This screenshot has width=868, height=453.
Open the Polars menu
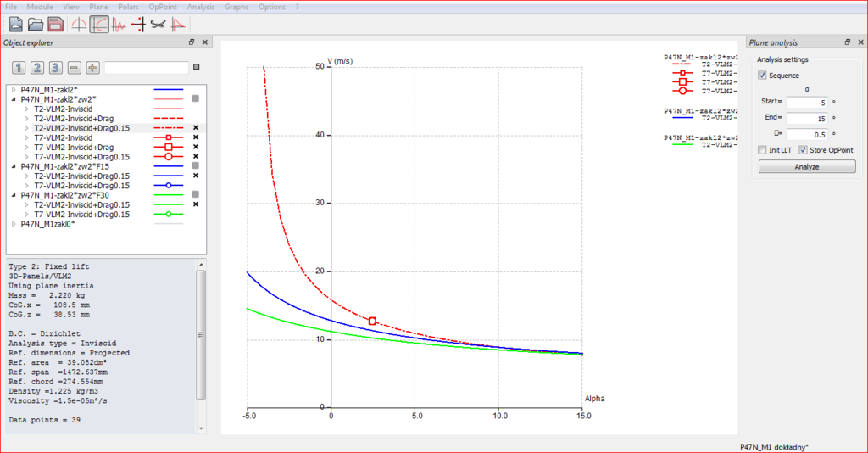129,7
